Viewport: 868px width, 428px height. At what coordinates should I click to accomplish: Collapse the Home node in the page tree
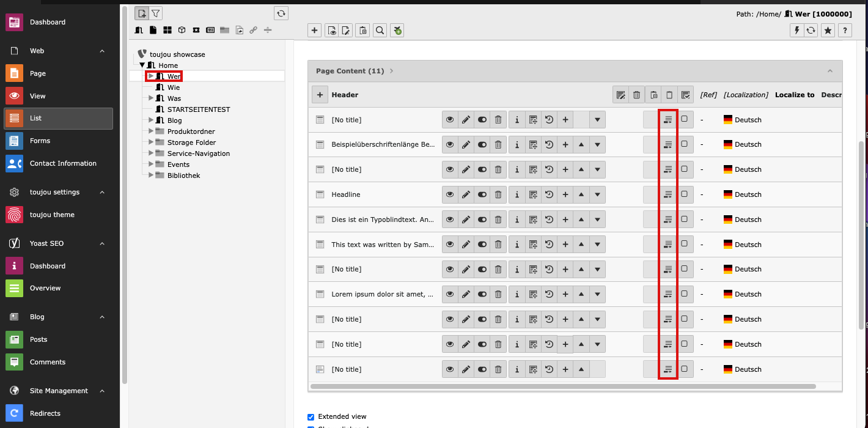[x=142, y=65]
